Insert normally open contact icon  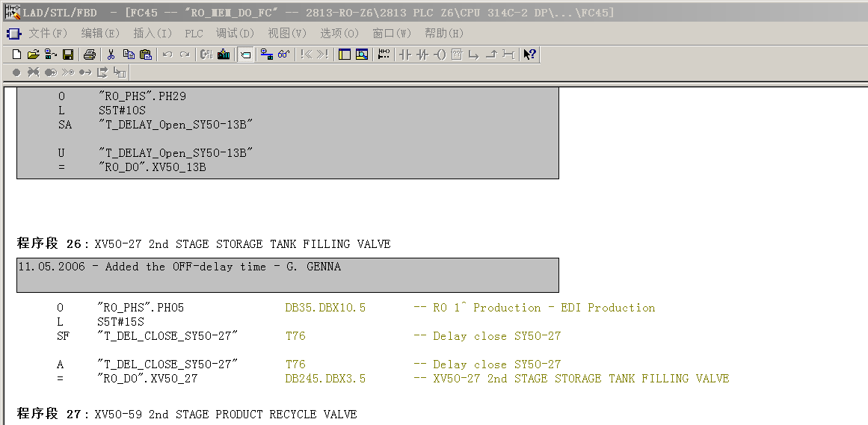click(x=404, y=55)
